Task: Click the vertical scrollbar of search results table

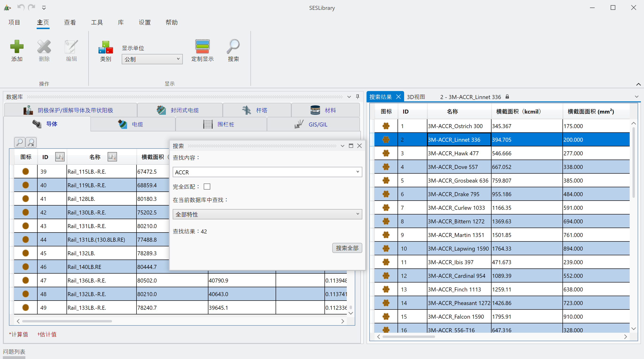Action: [633, 162]
